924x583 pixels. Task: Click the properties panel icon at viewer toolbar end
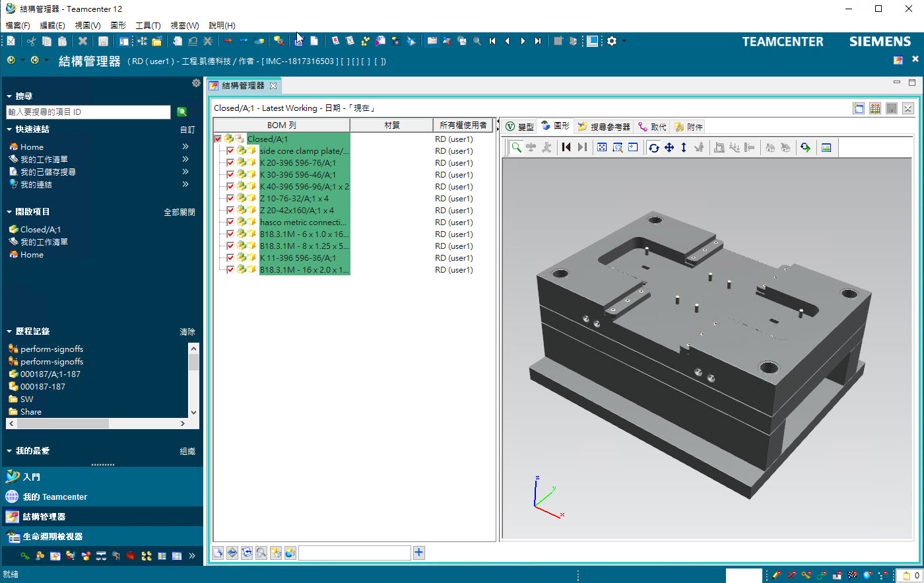pos(826,147)
